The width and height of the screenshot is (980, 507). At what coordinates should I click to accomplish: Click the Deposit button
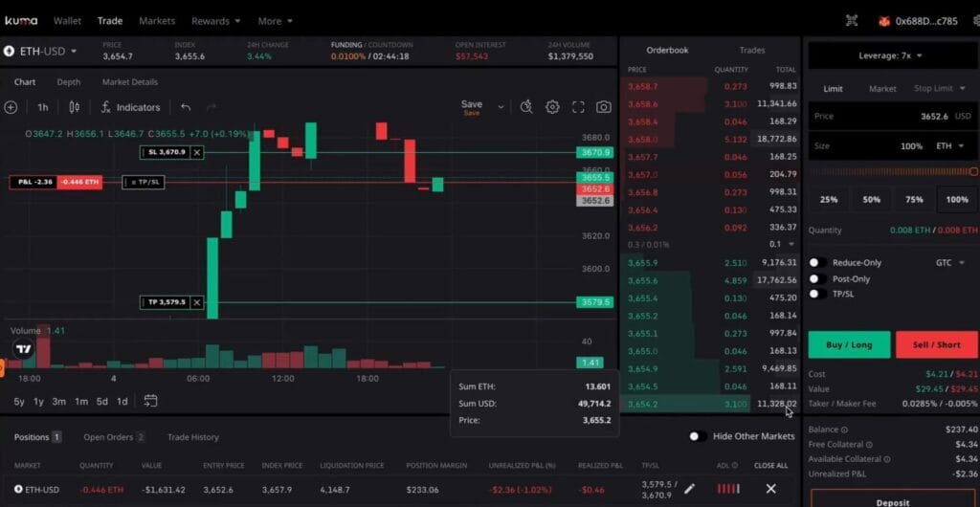[x=892, y=500]
